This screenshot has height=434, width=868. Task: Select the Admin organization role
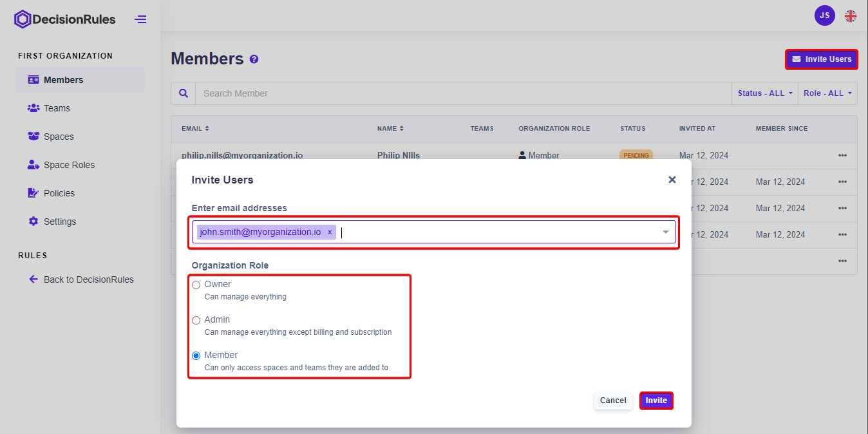coord(196,321)
